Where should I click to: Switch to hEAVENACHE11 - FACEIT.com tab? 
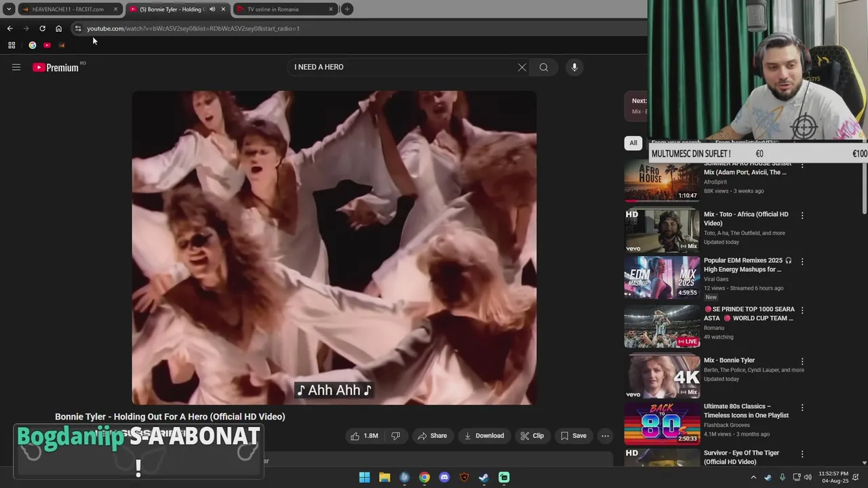pos(68,9)
